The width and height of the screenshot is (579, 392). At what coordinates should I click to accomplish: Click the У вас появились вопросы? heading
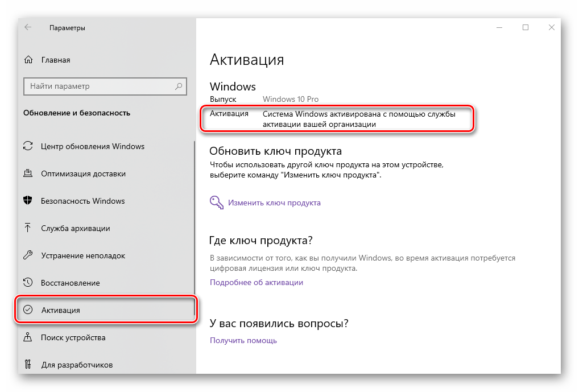click(x=279, y=323)
